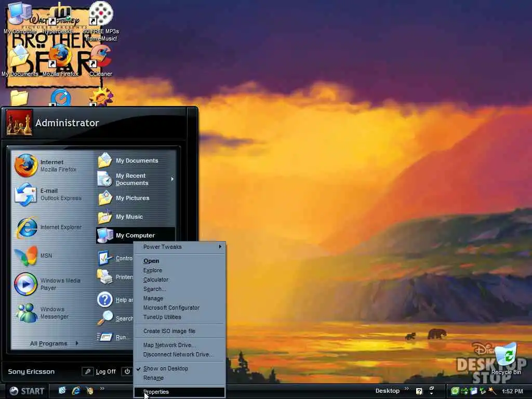The width and height of the screenshot is (532, 399).
Task: Open the Hyperdesk desktop shortcut
Action: (60, 19)
